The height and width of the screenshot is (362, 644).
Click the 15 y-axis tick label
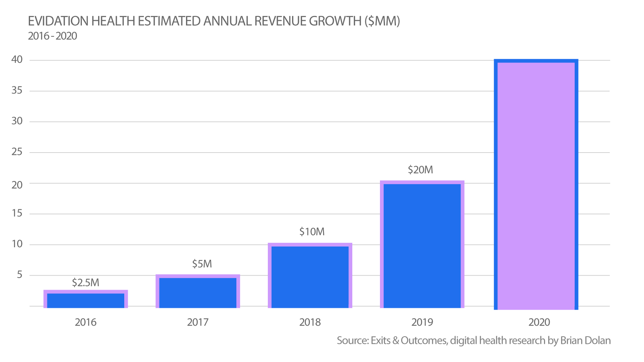[x=17, y=214]
